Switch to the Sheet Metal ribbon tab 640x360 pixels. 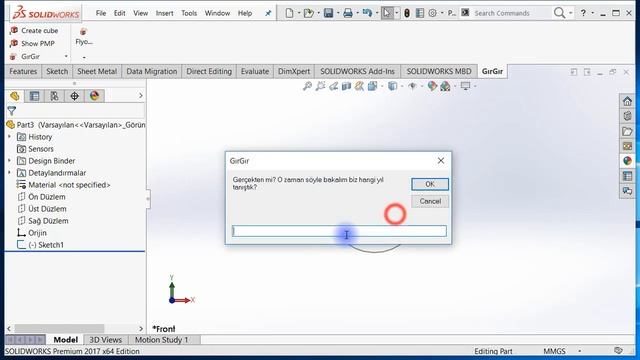pyautogui.click(x=97, y=71)
